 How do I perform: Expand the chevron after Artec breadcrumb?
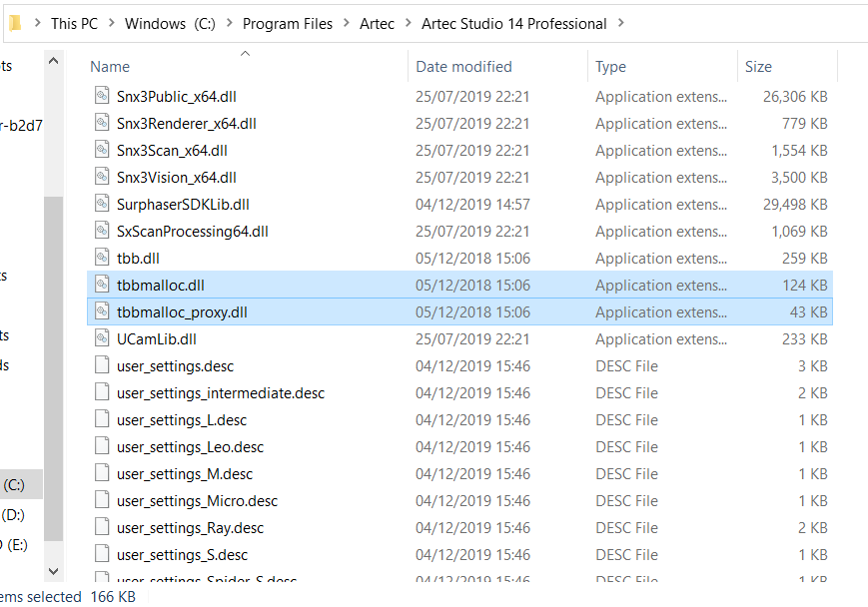pos(409,23)
